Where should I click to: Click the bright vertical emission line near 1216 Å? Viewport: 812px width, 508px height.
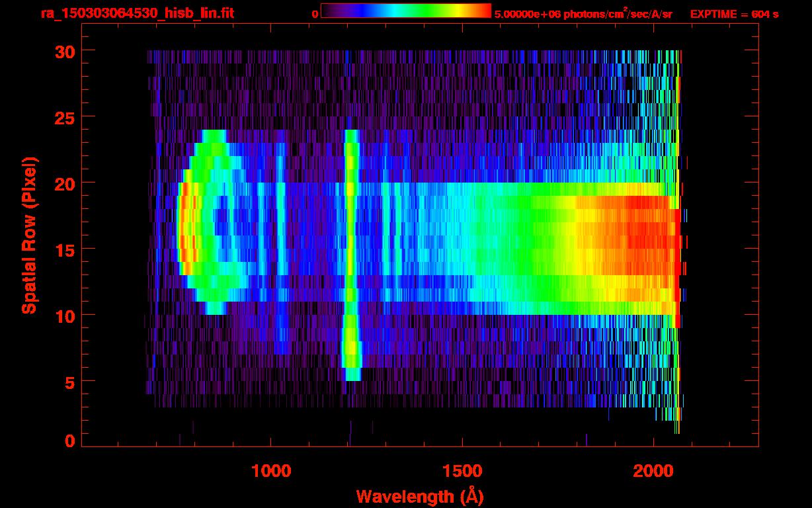tap(352, 255)
